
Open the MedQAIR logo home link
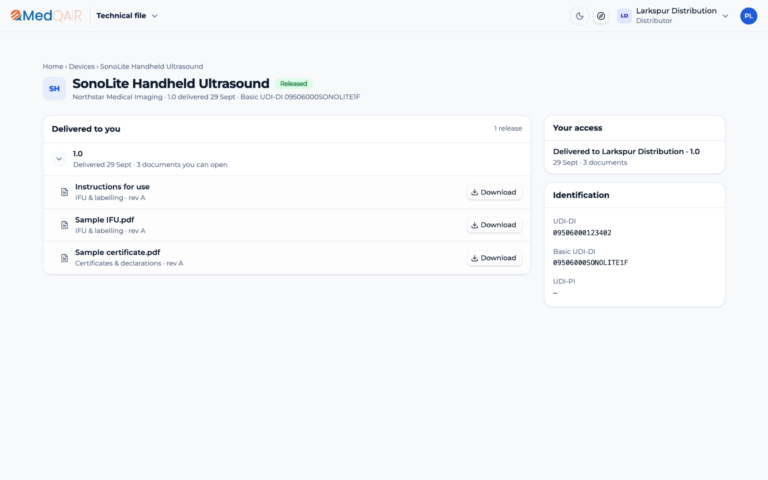[x=46, y=16]
